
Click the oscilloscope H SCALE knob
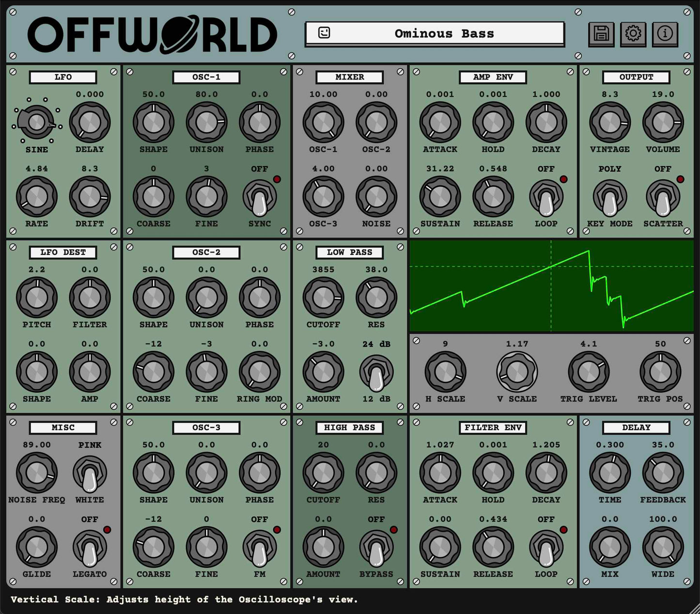pos(445,372)
